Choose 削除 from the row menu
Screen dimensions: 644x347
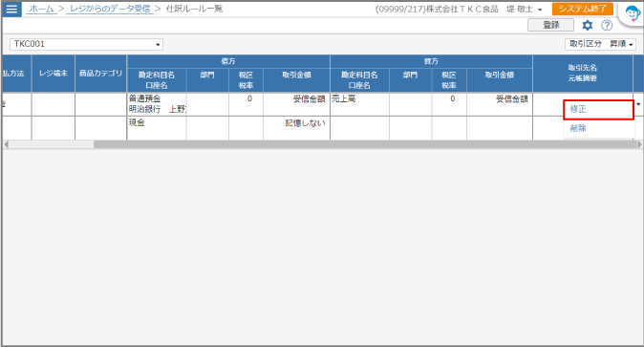pos(598,128)
